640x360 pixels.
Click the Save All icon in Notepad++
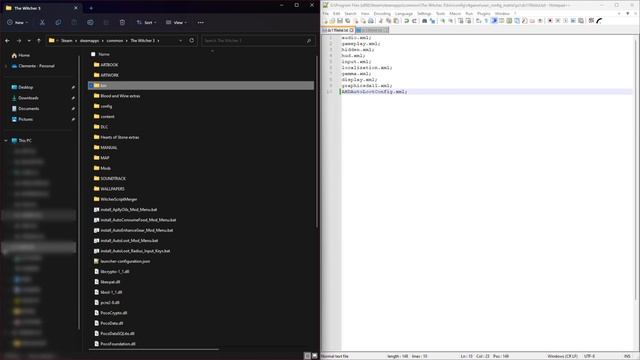click(347, 21)
